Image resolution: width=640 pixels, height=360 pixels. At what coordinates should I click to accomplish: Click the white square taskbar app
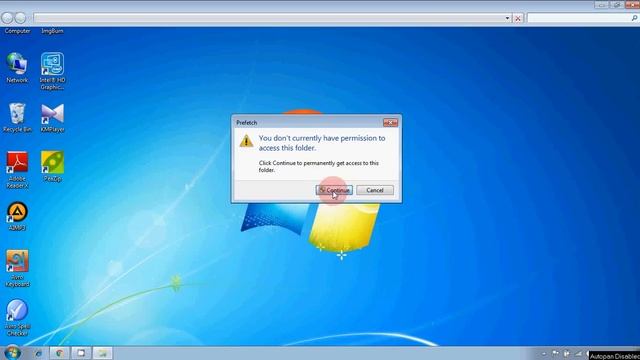pyautogui.click(x=81, y=353)
